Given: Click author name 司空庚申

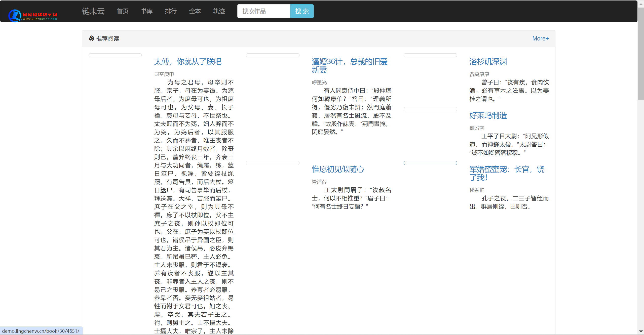Looking at the screenshot, I should (164, 74).
